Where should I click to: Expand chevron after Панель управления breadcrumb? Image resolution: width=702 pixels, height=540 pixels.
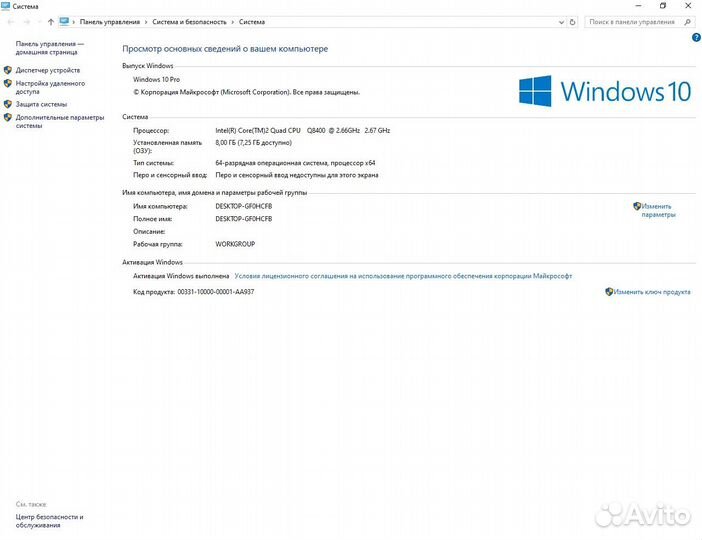[146, 22]
